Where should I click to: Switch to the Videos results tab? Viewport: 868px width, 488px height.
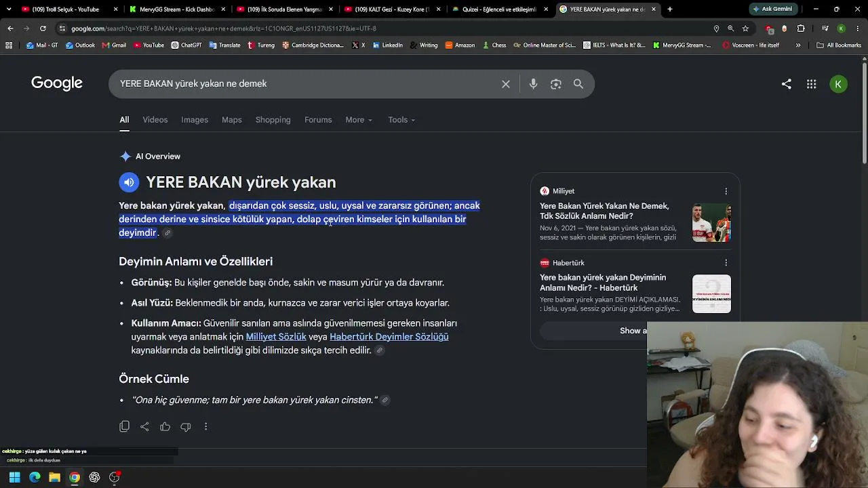(155, 120)
